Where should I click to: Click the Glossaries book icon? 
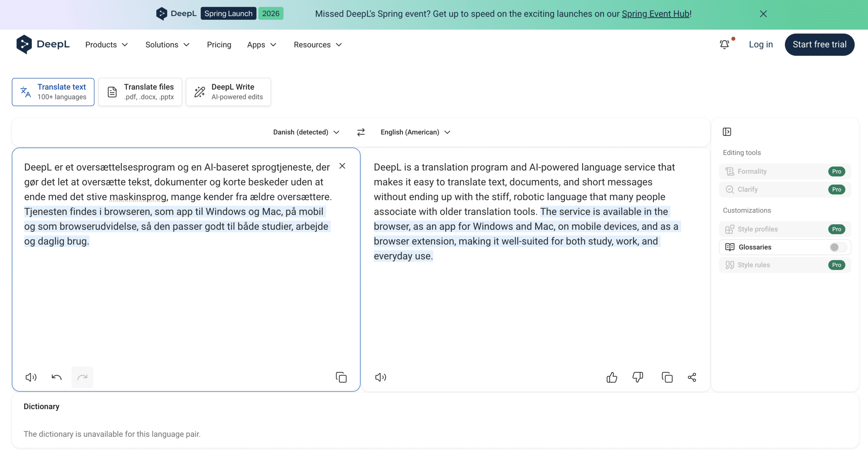coord(730,247)
